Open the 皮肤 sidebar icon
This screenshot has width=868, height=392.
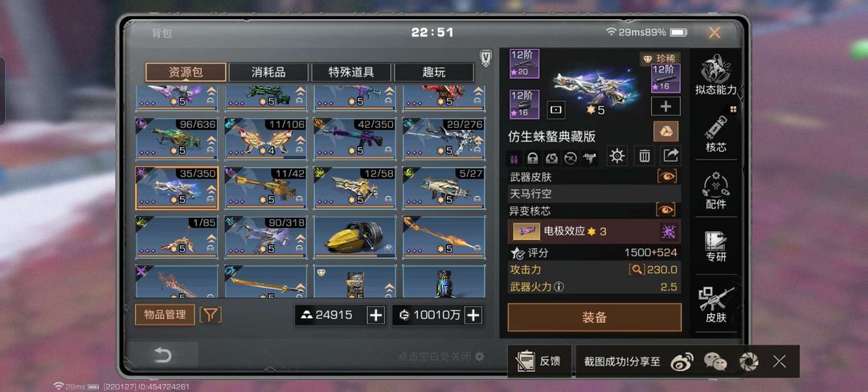[x=716, y=304]
